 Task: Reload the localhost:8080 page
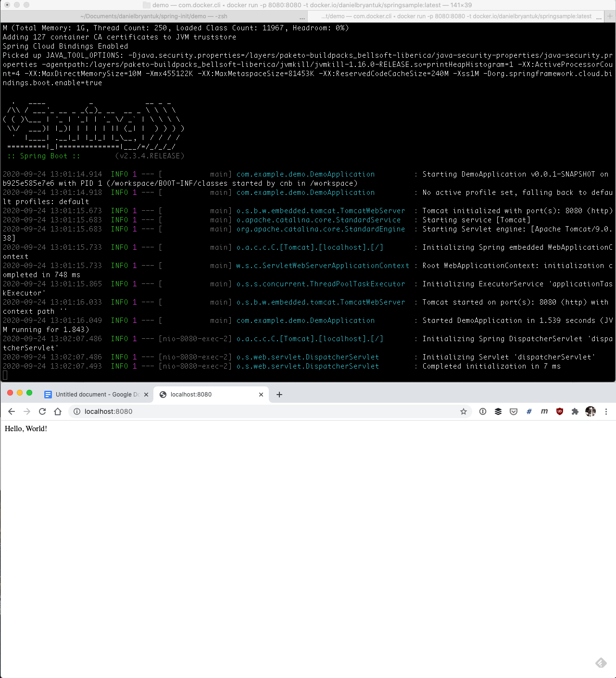(42, 411)
